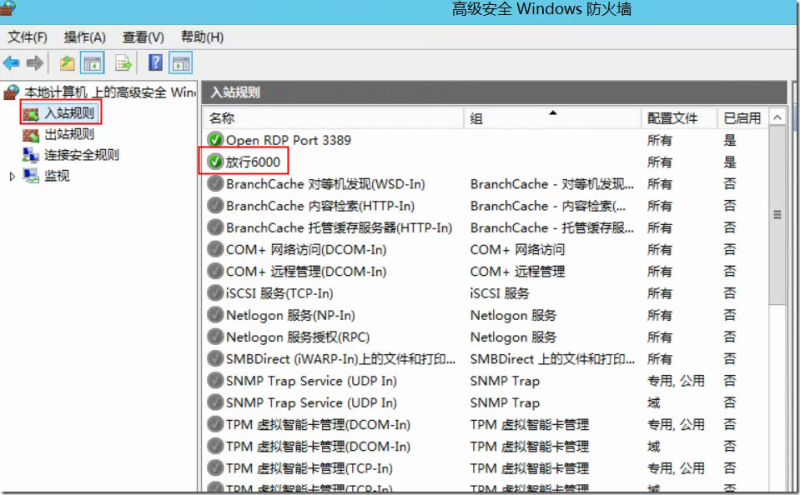Click group cell COM+ 网络访问

coord(517,250)
